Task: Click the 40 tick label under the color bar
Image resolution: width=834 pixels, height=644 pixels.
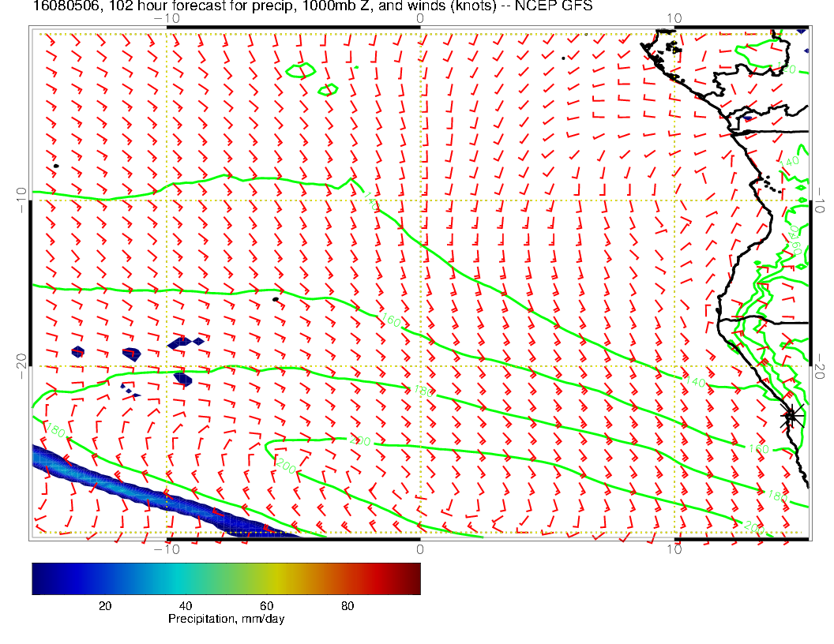Action: pyautogui.click(x=186, y=605)
